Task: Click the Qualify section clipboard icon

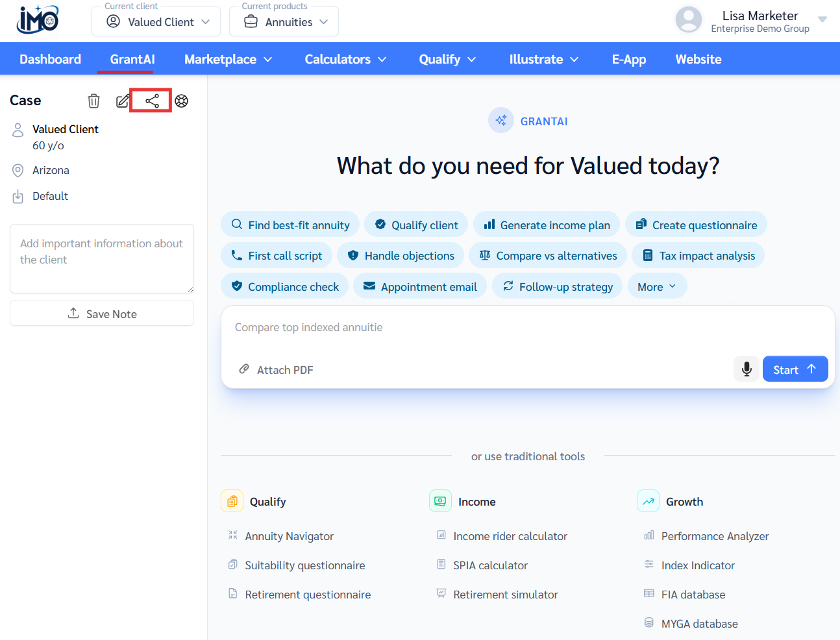Action: pyautogui.click(x=232, y=501)
